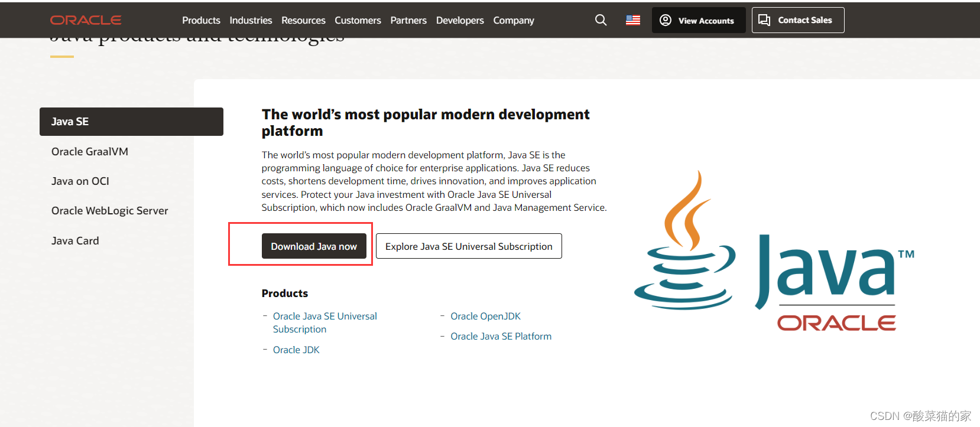Click the Products section heading
Viewport: 980px width, 427px height.
click(x=285, y=294)
